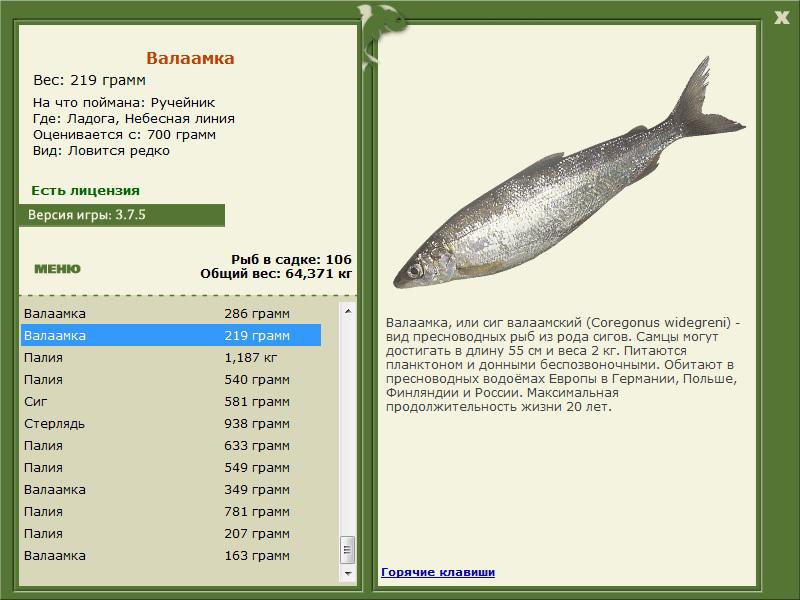Choose Палия 633 грамм entry

coord(170,446)
